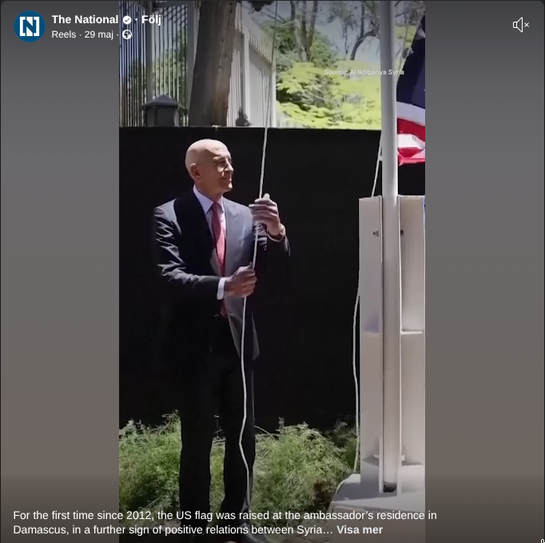Click the lantern by the fence in the video
The image size is (545, 543).
pos(162,111)
